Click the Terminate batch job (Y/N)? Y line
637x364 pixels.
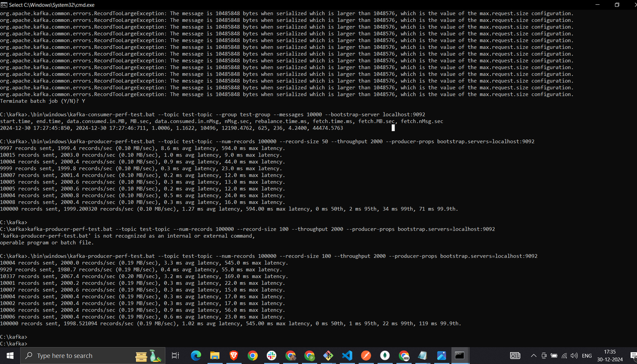pyautogui.click(x=42, y=101)
